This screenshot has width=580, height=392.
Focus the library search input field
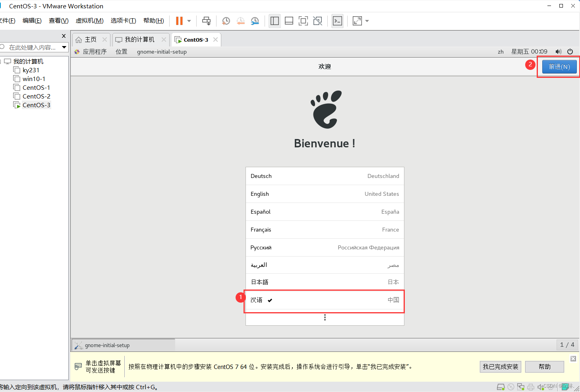click(32, 47)
